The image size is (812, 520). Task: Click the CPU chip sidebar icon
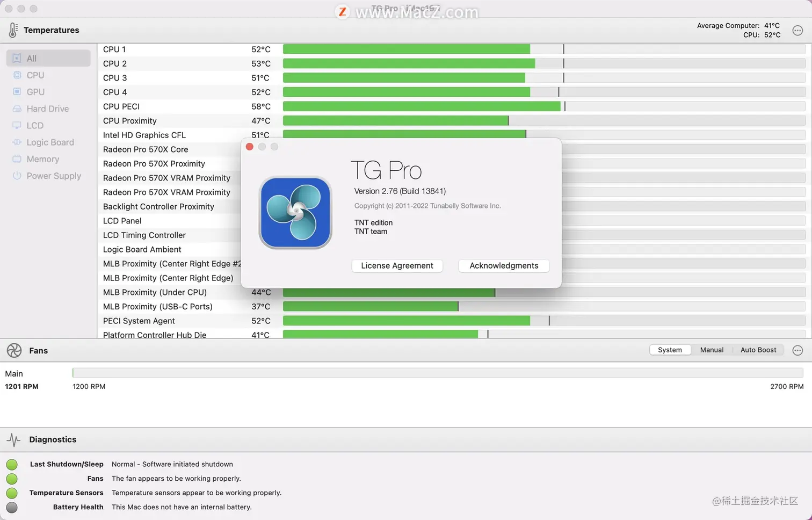tap(17, 75)
